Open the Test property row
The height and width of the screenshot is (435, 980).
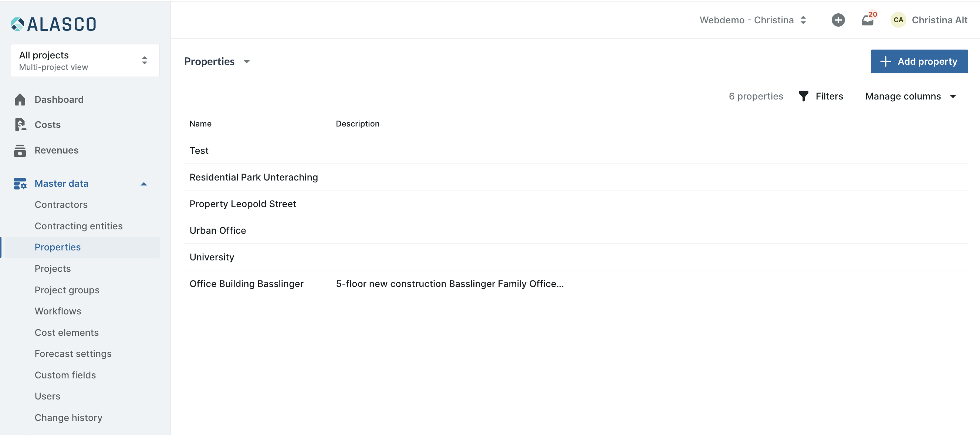[x=576, y=151]
